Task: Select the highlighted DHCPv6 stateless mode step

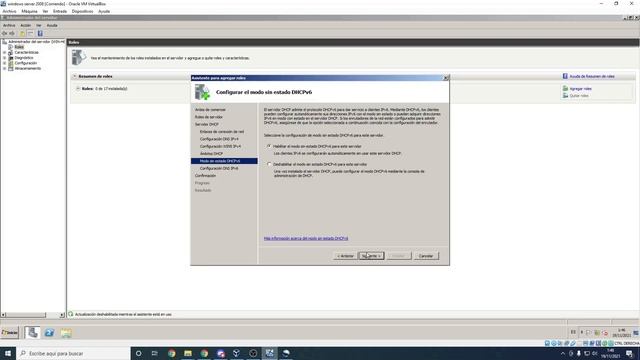Action: pyautogui.click(x=224, y=161)
